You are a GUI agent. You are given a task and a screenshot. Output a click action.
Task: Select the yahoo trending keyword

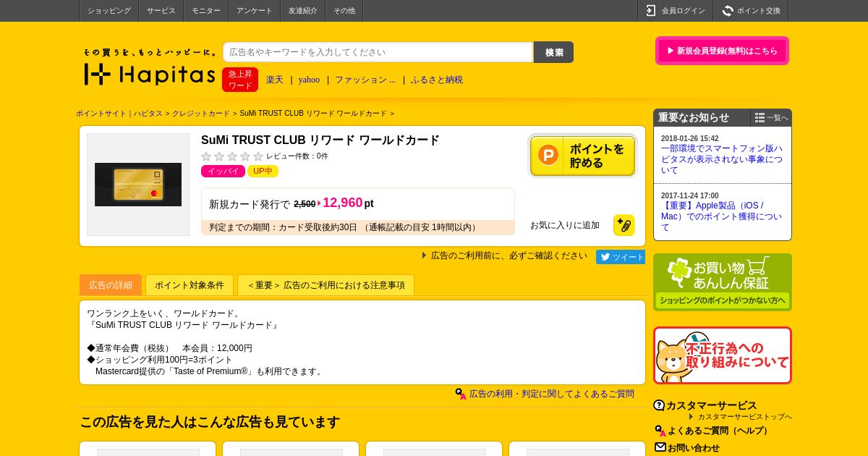(x=309, y=80)
